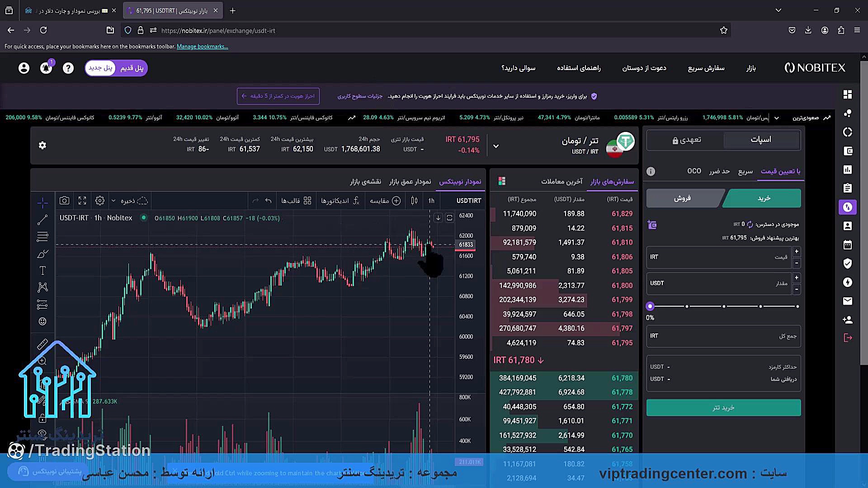The image size is (868, 488).
Task: Open the add-friend referral icon in sidebar
Action: click(x=848, y=319)
